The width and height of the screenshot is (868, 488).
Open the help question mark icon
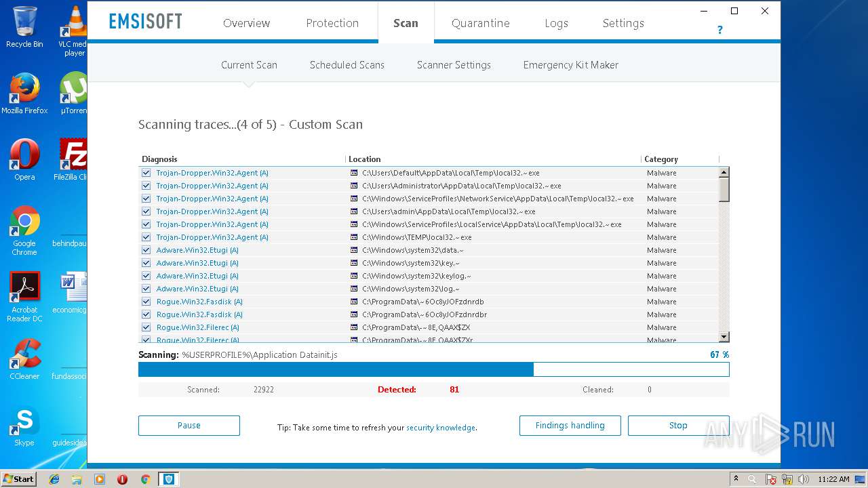click(x=719, y=30)
